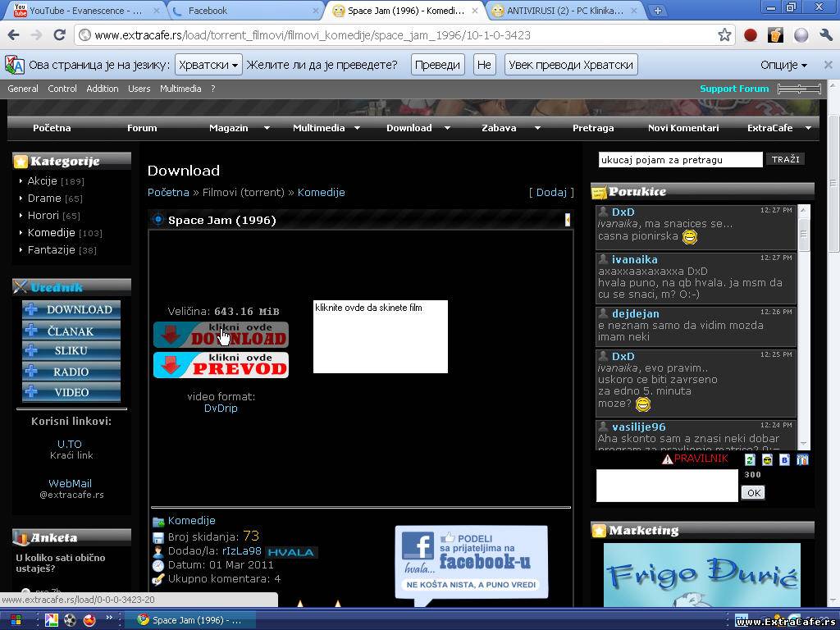Image resolution: width=840 pixels, height=630 pixels.
Task: Launch the film reel quick launch icon
Action: (x=71, y=620)
